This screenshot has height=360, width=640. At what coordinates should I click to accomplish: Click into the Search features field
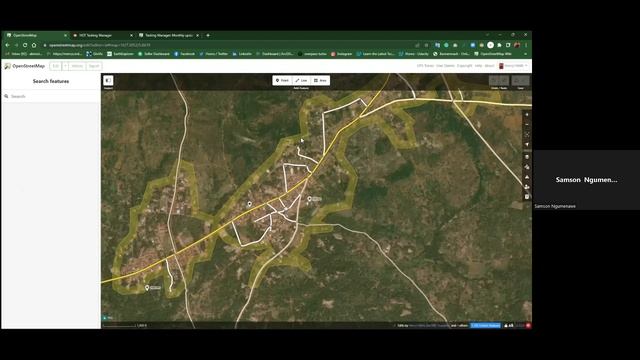[x=51, y=96]
